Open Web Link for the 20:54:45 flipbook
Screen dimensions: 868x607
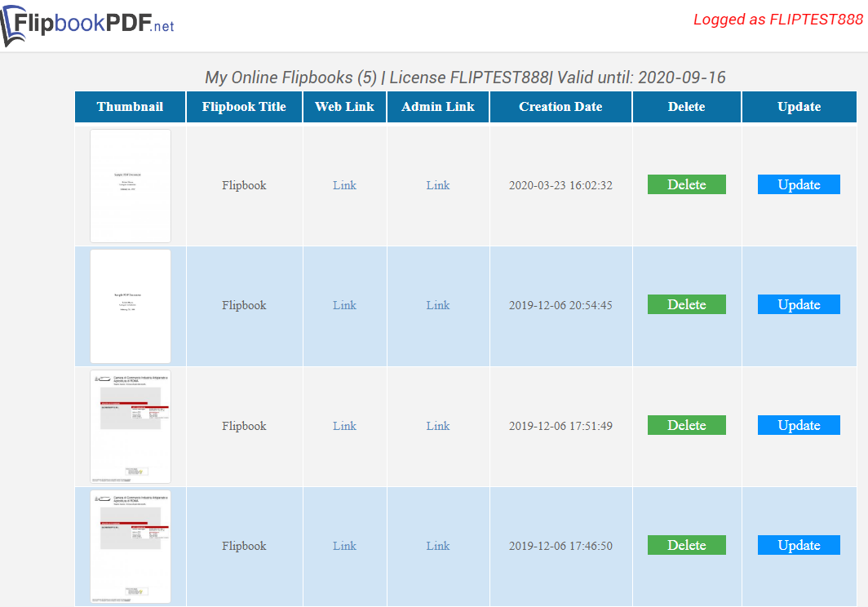(x=344, y=305)
